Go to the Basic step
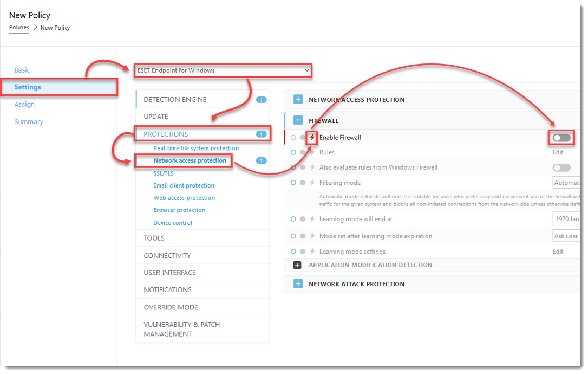The width and height of the screenshot is (588, 374). pyautogui.click(x=22, y=70)
